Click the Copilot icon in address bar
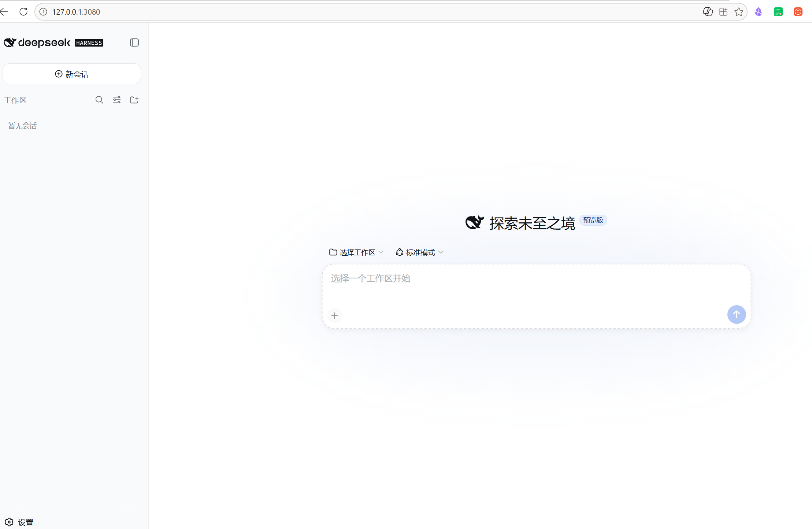The image size is (812, 529). click(x=708, y=12)
